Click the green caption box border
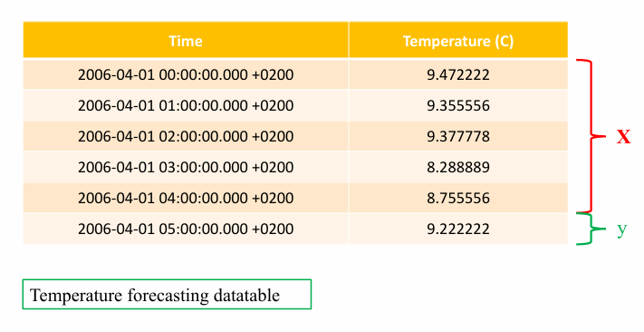This screenshot has width=644, height=332. [x=167, y=280]
